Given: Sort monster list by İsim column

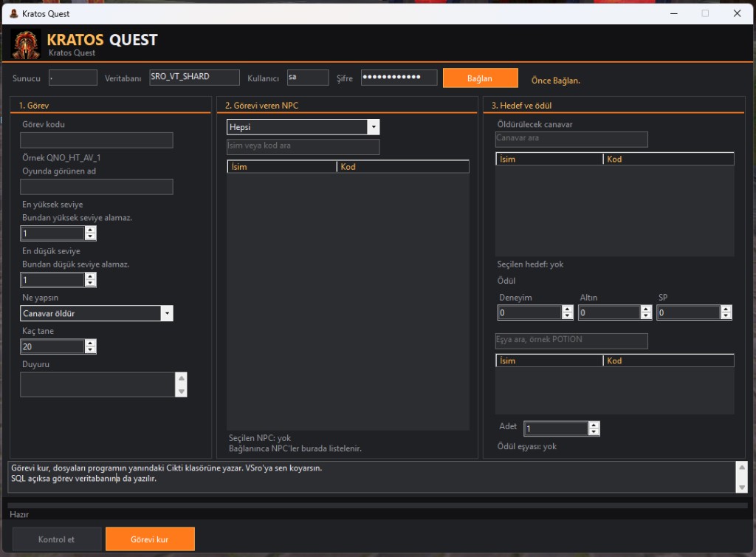Looking at the screenshot, I should (549, 159).
